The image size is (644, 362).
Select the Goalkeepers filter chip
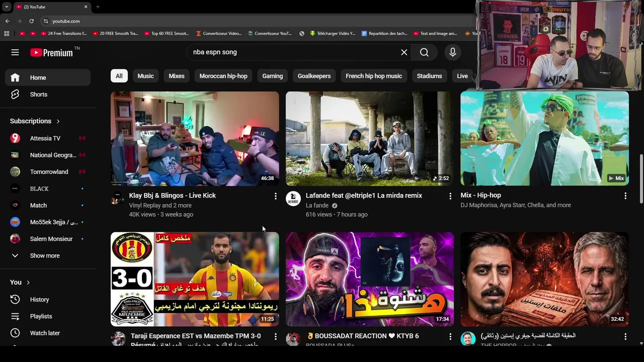tap(314, 76)
